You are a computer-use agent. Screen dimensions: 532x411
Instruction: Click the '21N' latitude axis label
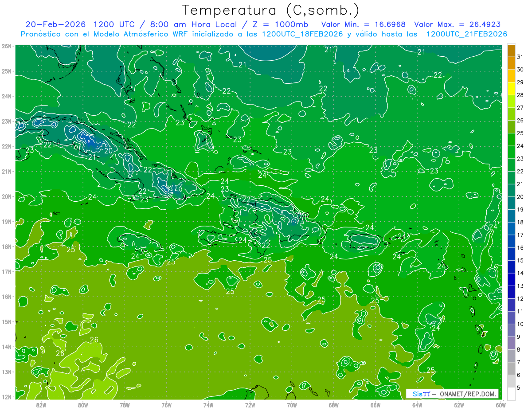(x=6, y=171)
